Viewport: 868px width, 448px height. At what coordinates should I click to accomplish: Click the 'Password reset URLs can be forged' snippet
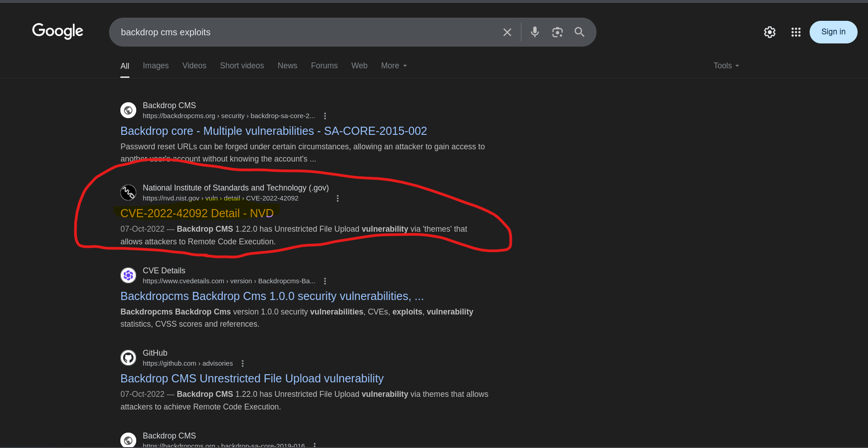click(x=302, y=153)
